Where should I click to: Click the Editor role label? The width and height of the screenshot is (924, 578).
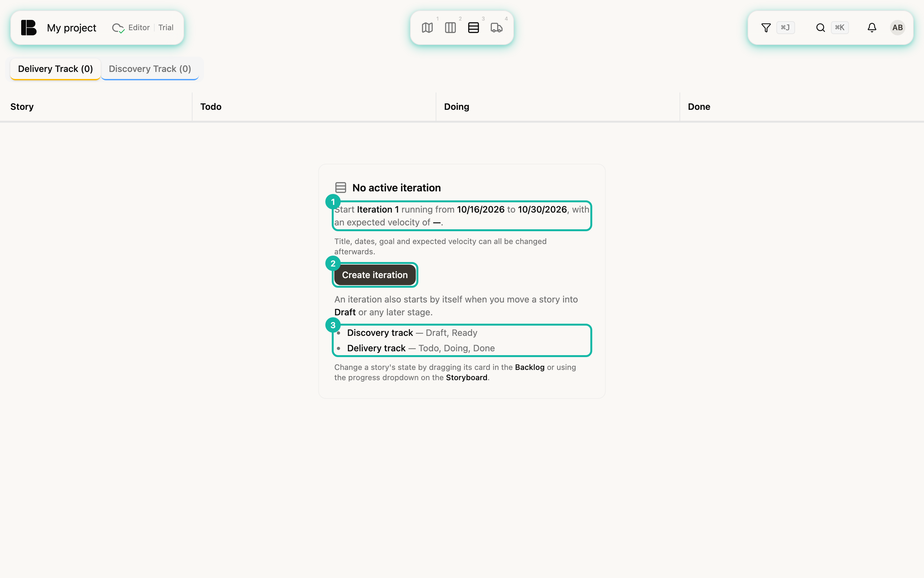139,28
